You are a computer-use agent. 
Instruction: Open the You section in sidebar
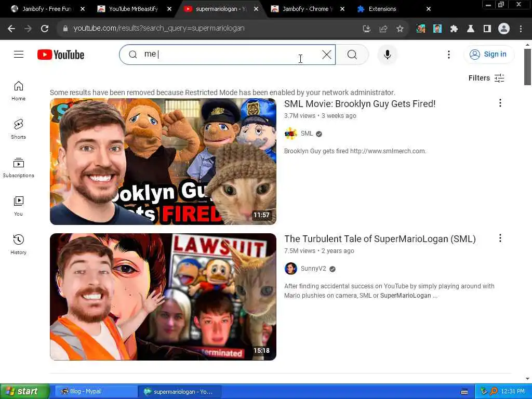(x=18, y=206)
